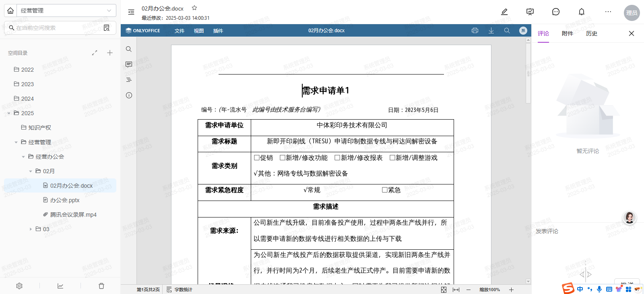Open the 文件 menu

[180, 31]
